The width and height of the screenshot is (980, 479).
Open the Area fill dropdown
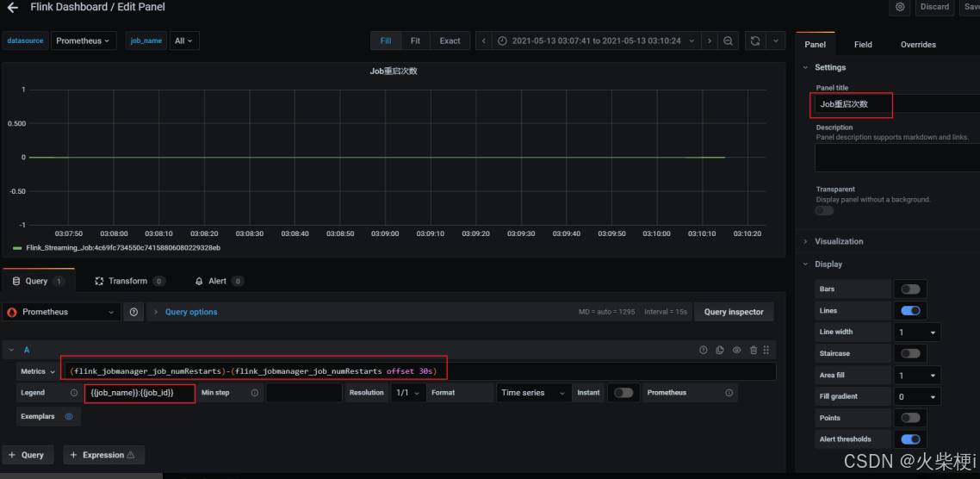(917, 376)
